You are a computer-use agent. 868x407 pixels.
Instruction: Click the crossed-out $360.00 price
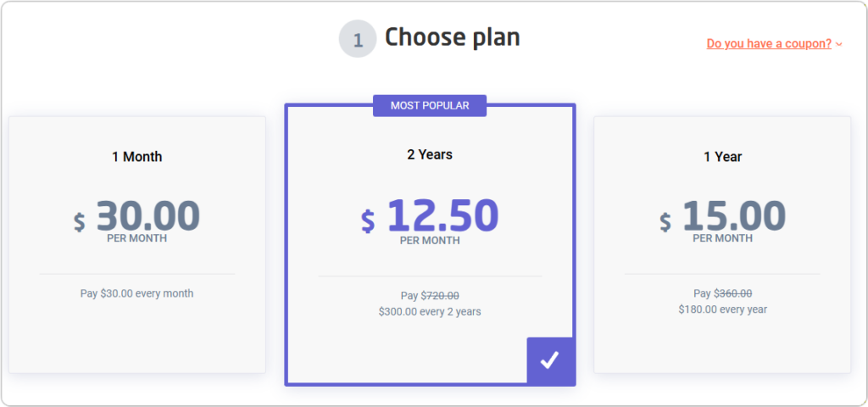[x=732, y=293]
